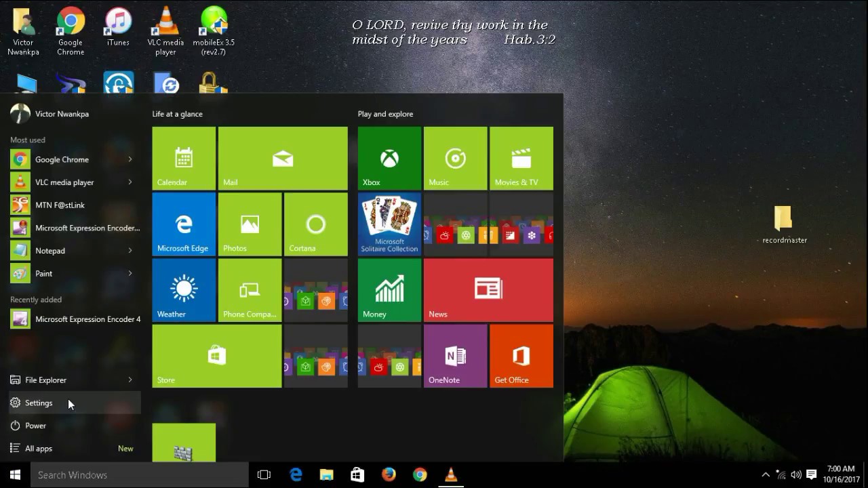Launch MTN F@stLink from Most used

click(75, 205)
